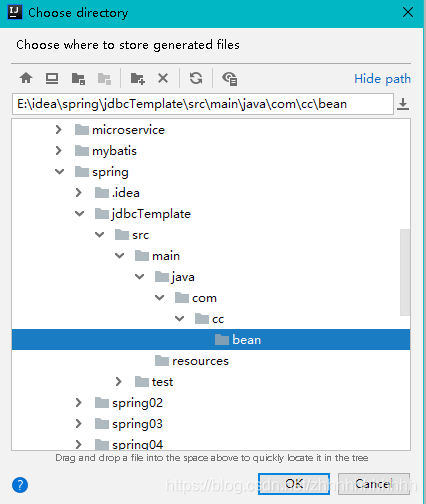Image resolution: width=426 pixels, height=504 pixels.
Task: Select the highlighted bean folder
Action: pyautogui.click(x=211, y=340)
